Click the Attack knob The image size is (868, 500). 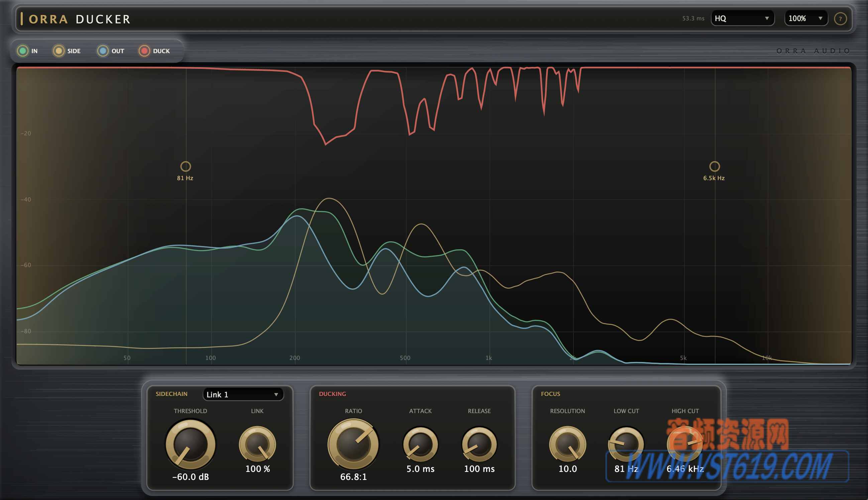point(420,444)
